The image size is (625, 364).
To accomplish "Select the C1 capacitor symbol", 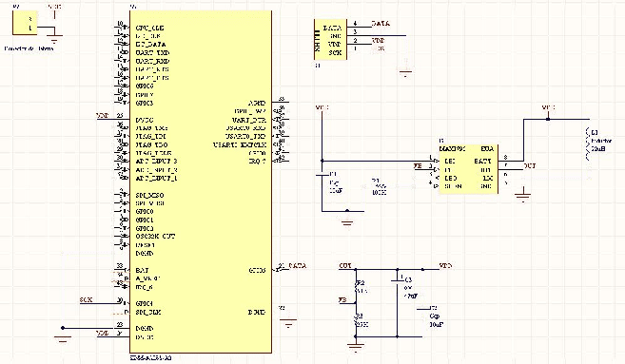I will click(322, 175).
